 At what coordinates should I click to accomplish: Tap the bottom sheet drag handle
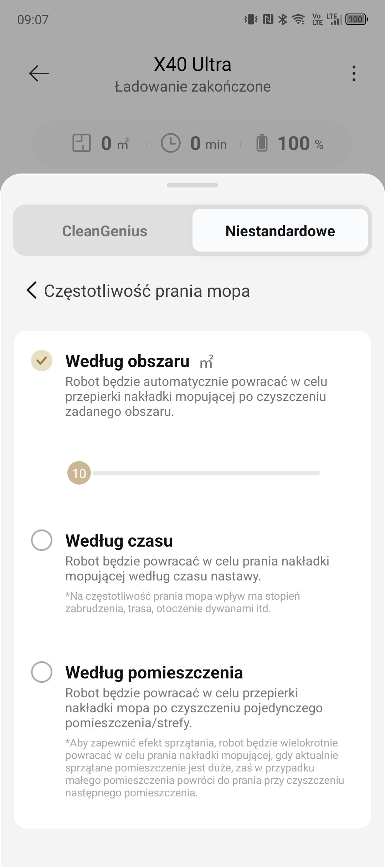coord(192,185)
